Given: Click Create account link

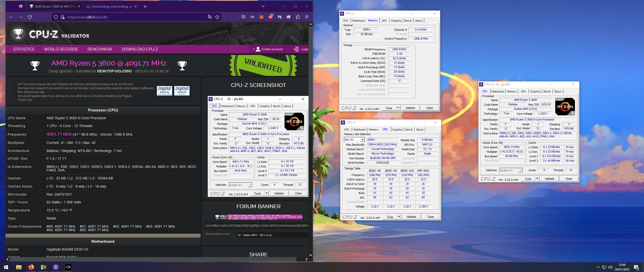Looking at the screenshot, I should 268,49.
